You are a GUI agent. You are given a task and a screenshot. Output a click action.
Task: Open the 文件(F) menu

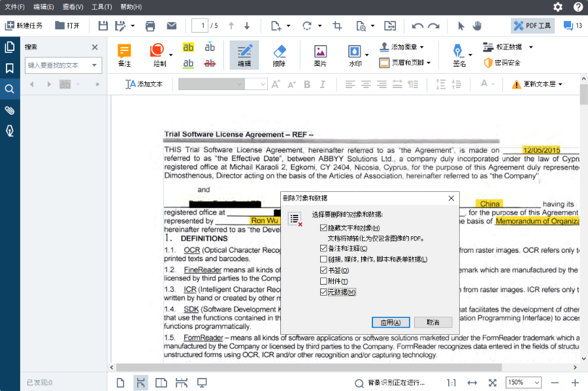(14, 7)
